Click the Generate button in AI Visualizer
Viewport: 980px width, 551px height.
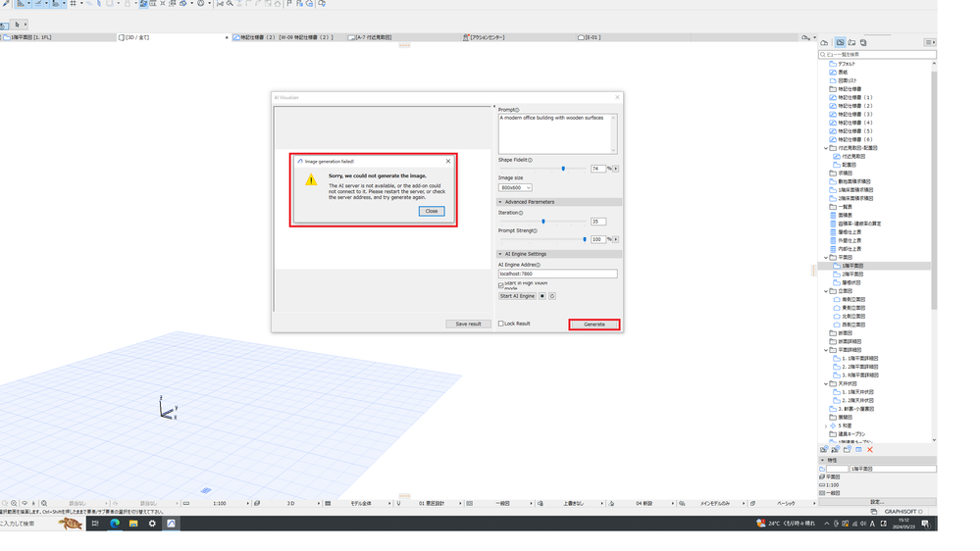tap(594, 325)
